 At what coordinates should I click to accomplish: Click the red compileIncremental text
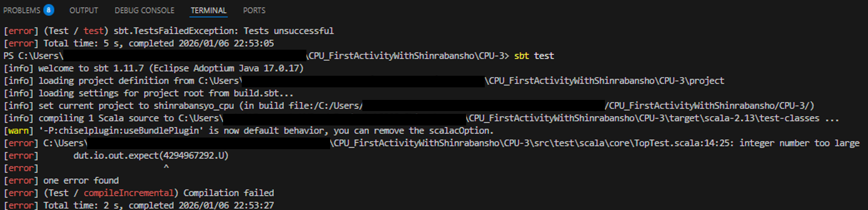(x=129, y=193)
